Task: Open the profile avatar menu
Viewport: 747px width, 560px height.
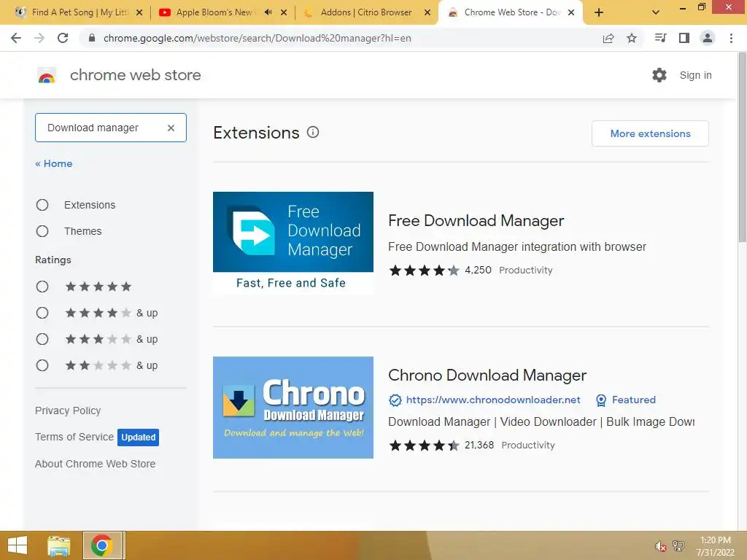Action: (x=708, y=38)
